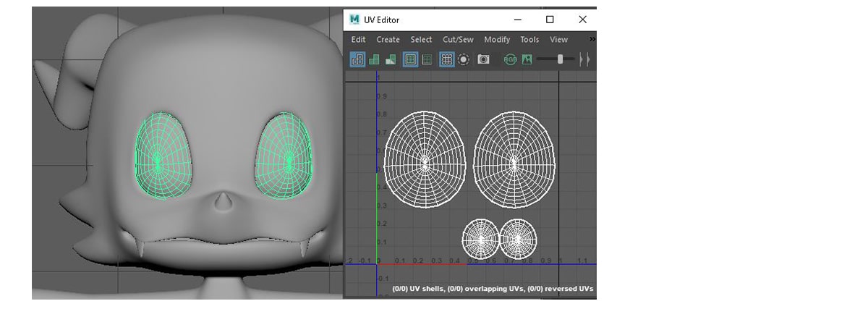Select the small left circular UV shell
The width and height of the screenshot is (868, 309).
click(x=480, y=239)
